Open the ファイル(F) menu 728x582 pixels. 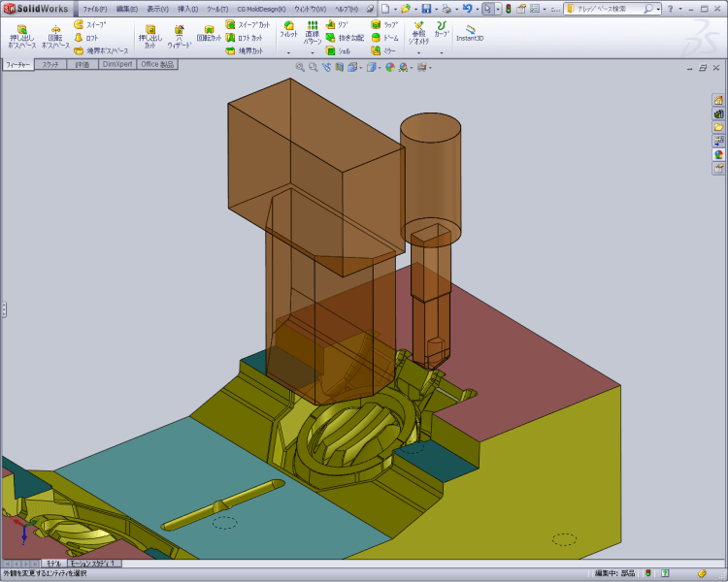(x=95, y=9)
